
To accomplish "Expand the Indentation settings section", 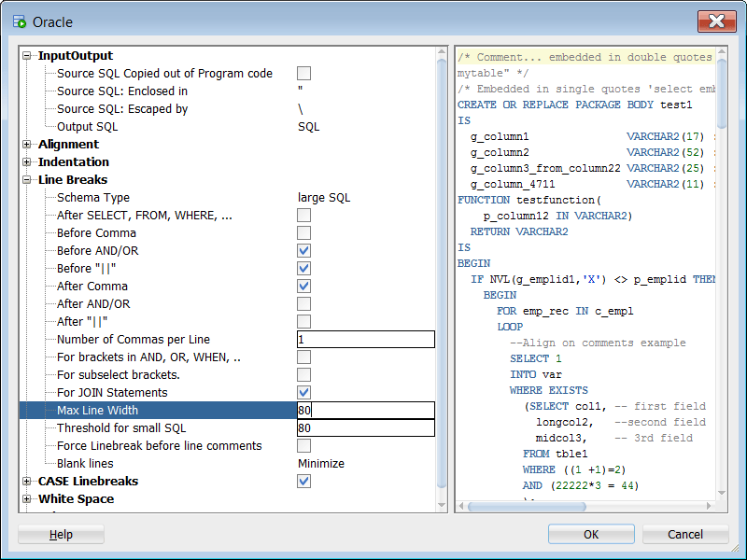I will tap(28, 162).
